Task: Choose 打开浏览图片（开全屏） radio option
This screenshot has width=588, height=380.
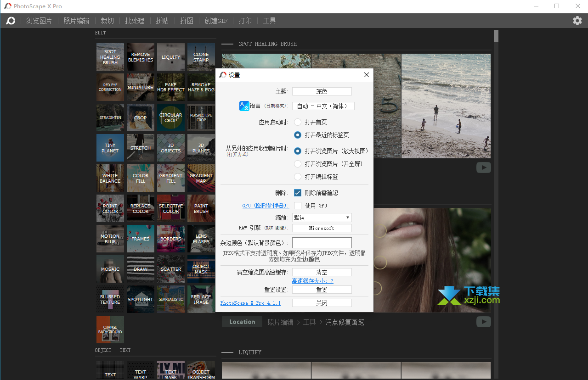Action: (x=298, y=164)
